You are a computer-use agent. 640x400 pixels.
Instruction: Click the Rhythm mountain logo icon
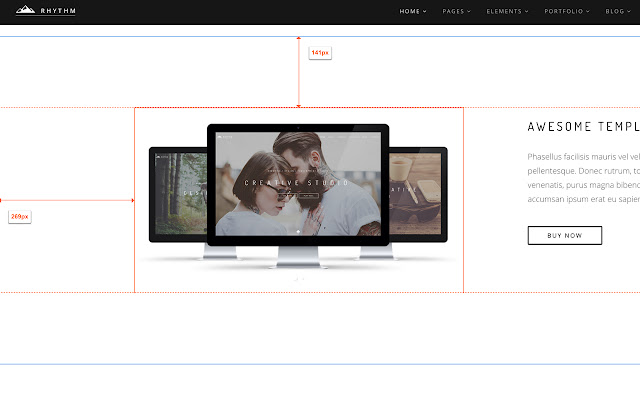24,12
